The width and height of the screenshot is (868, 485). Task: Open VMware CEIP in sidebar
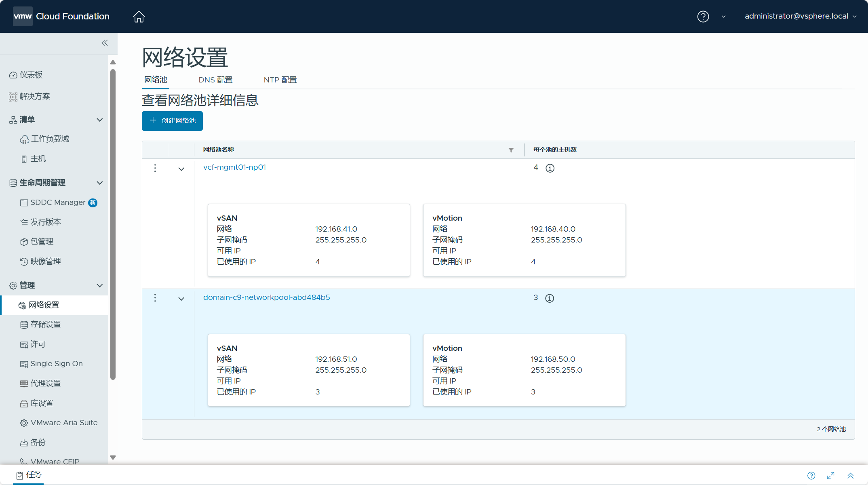50,462
